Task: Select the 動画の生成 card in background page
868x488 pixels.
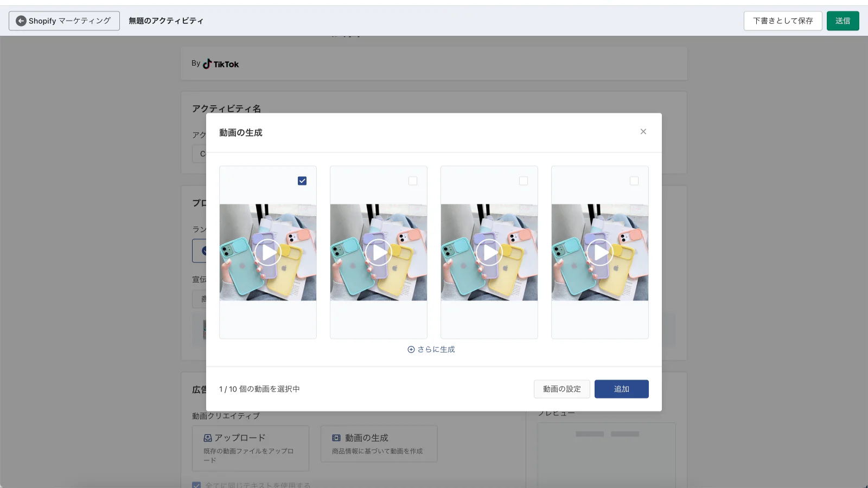Action: [x=379, y=444]
